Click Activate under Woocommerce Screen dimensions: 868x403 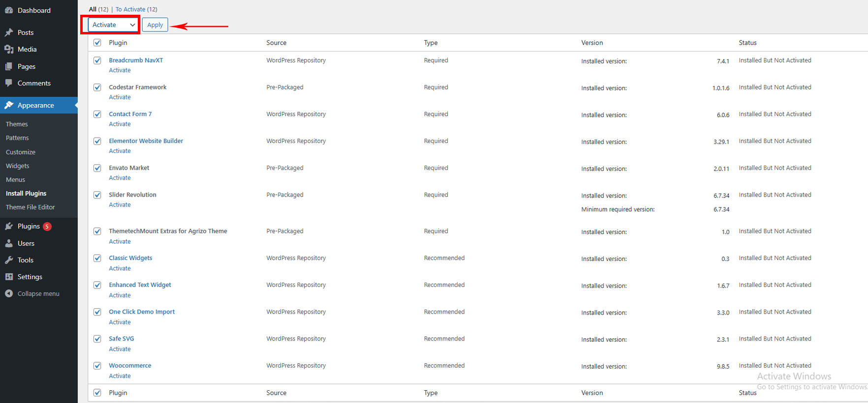coord(120,376)
